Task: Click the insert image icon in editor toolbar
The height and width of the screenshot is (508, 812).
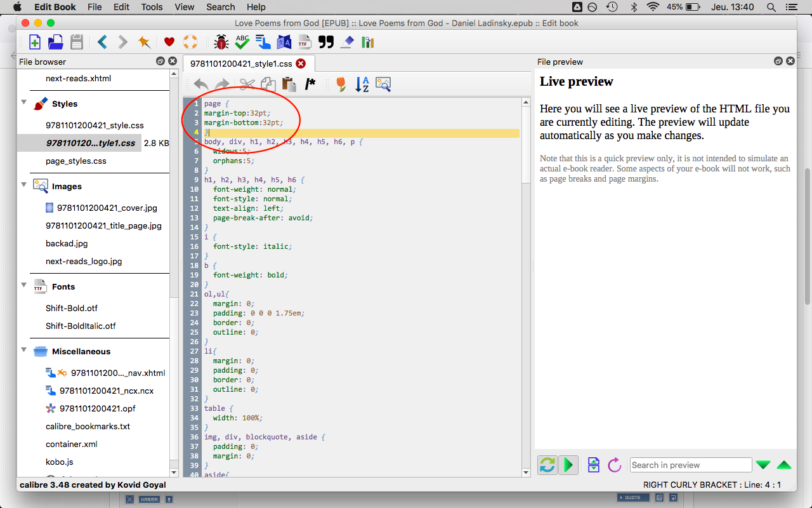Action: 383,84
